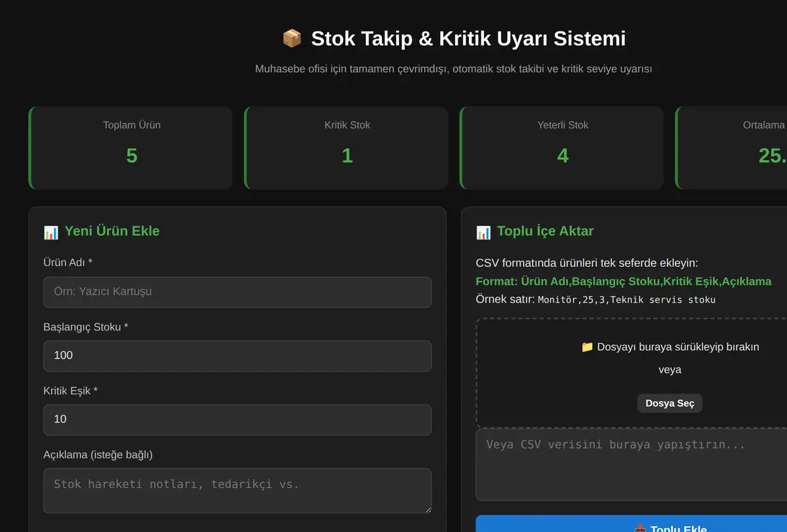Click chart icon beside Toplu İçe Aktar
Image resolution: width=787 pixels, height=532 pixels.
[483, 232]
